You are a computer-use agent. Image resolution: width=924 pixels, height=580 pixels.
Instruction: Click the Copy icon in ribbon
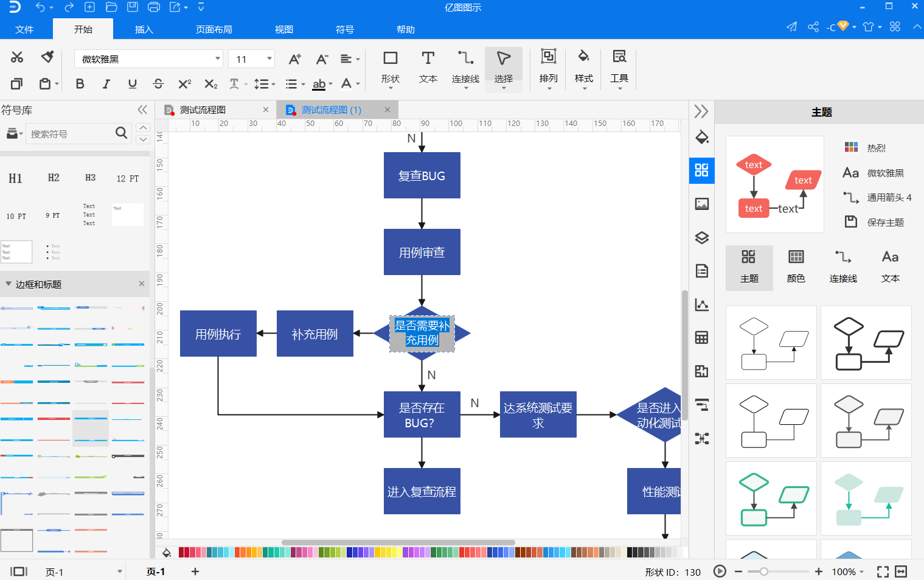click(17, 84)
